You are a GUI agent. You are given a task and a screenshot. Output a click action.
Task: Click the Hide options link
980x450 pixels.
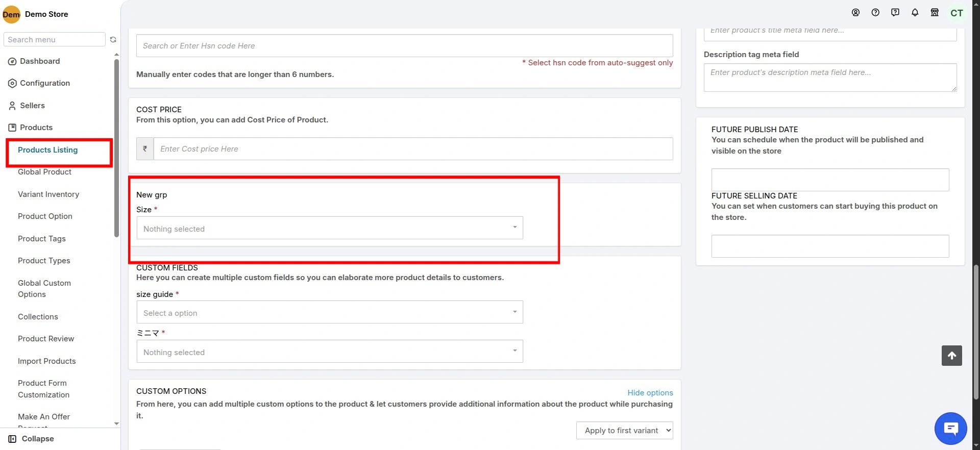(x=650, y=393)
